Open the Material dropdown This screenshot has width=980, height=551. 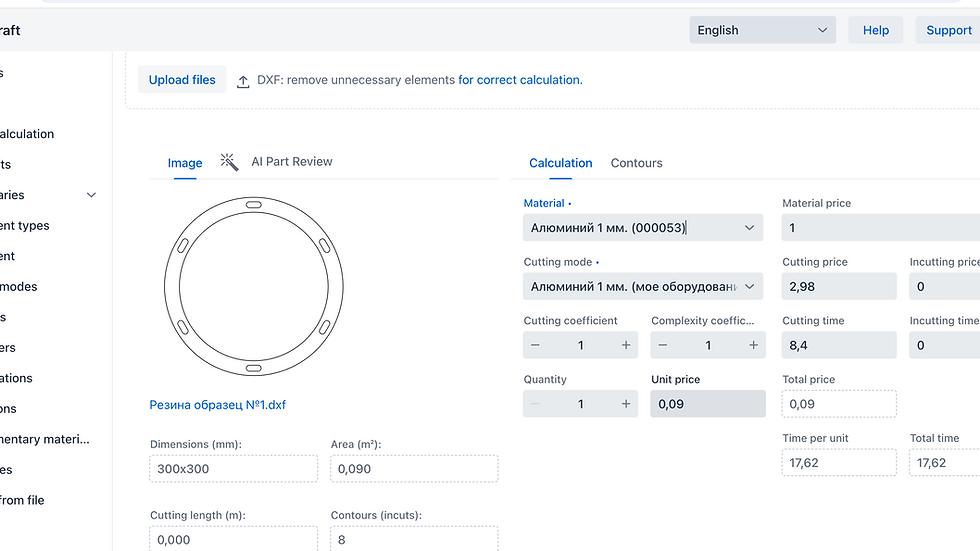pyautogui.click(x=642, y=228)
